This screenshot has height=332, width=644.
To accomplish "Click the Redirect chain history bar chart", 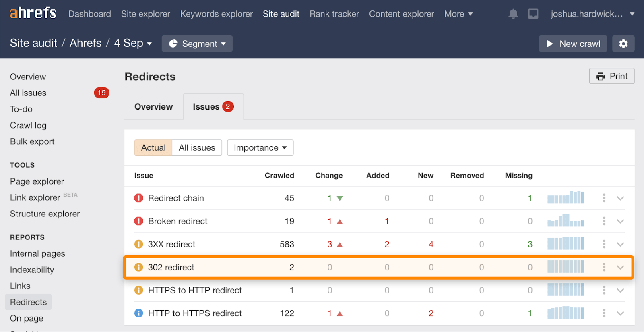I will point(566,198).
